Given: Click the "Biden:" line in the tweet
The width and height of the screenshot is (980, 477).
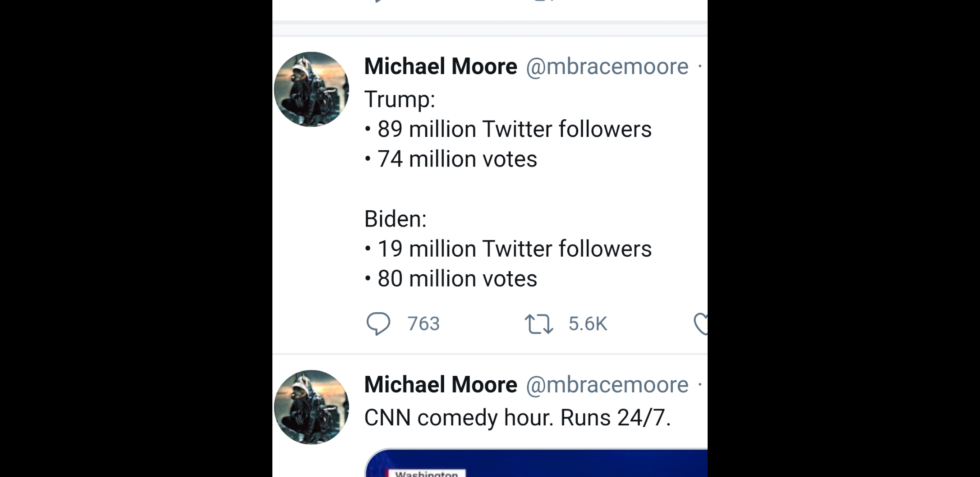Looking at the screenshot, I should [396, 219].
